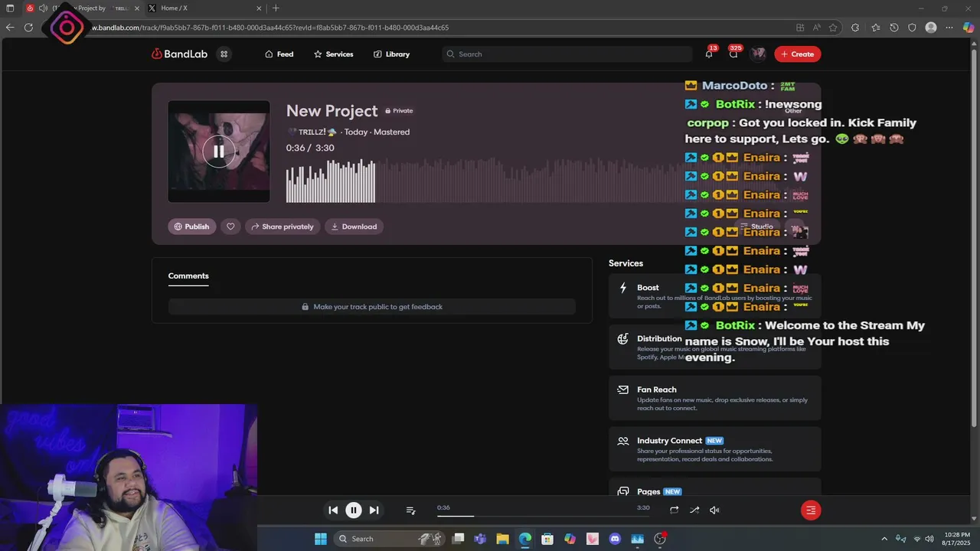Open notifications bell with 13 badge
Screen dimensions: 980x551
tap(709, 54)
